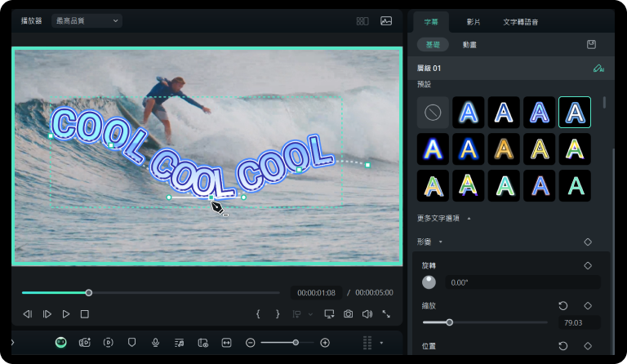The height and width of the screenshot is (364, 627).
Task: Click the voiceover microphone icon
Action: (156, 343)
